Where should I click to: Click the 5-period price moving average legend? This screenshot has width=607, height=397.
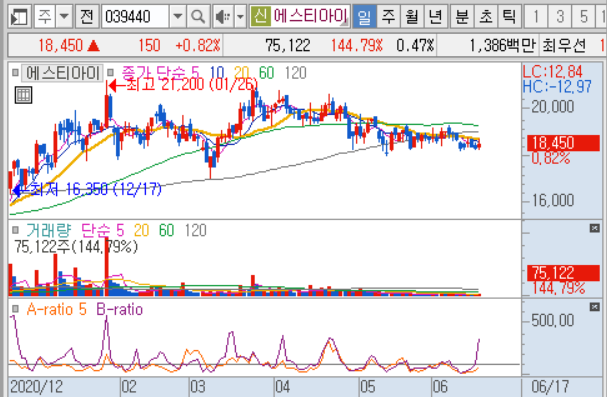point(195,72)
